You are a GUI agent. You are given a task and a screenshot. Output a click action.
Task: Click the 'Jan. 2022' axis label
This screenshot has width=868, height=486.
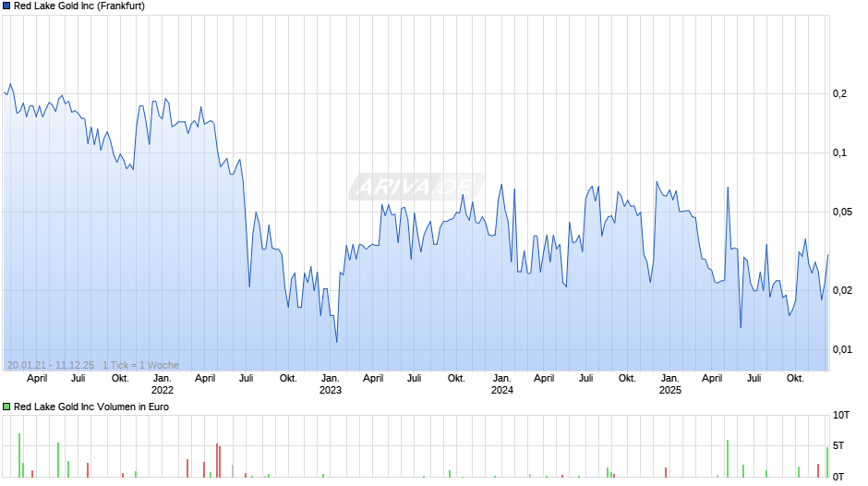(163, 384)
